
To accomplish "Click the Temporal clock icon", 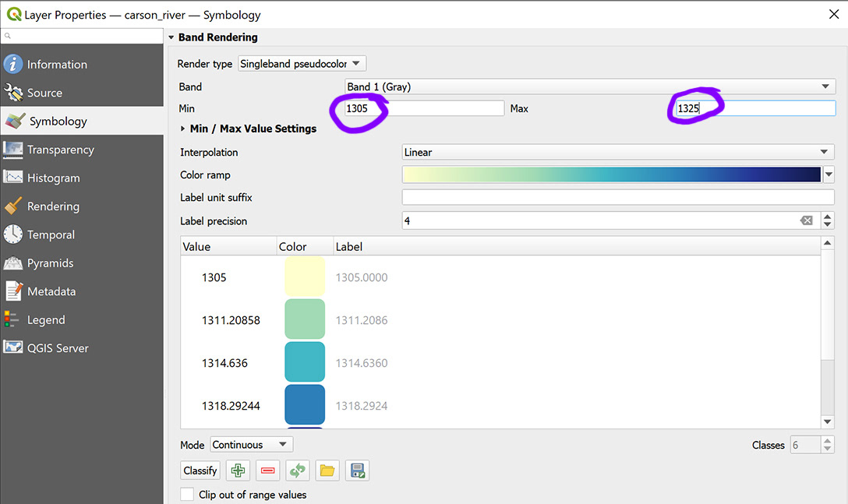I will (13, 234).
